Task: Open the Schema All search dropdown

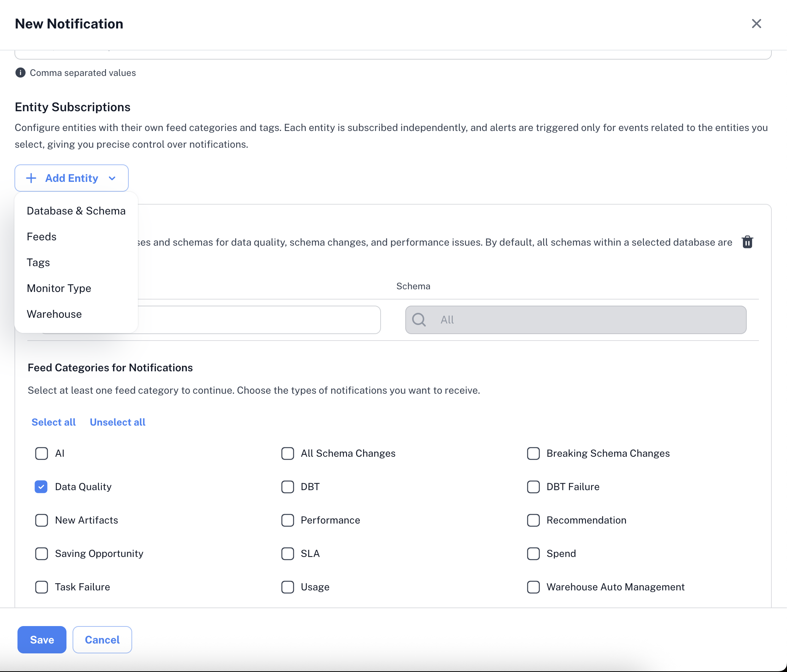Action: pyautogui.click(x=575, y=320)
